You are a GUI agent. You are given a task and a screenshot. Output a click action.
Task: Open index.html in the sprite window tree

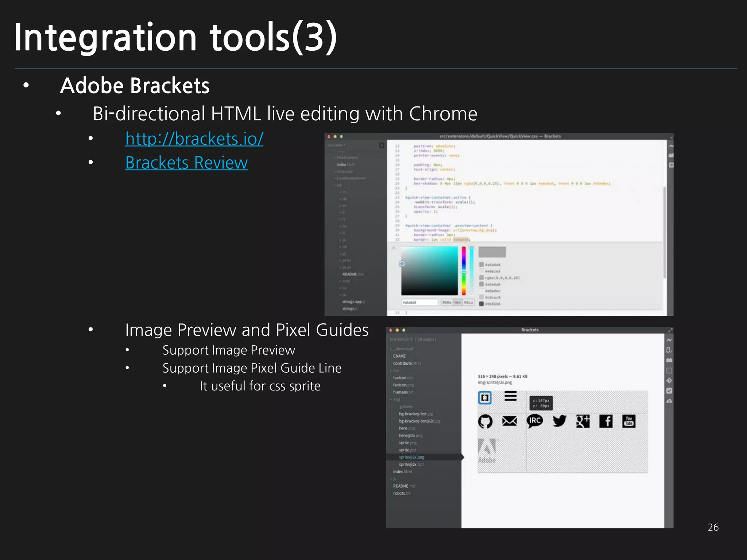(x=403, y=472)
